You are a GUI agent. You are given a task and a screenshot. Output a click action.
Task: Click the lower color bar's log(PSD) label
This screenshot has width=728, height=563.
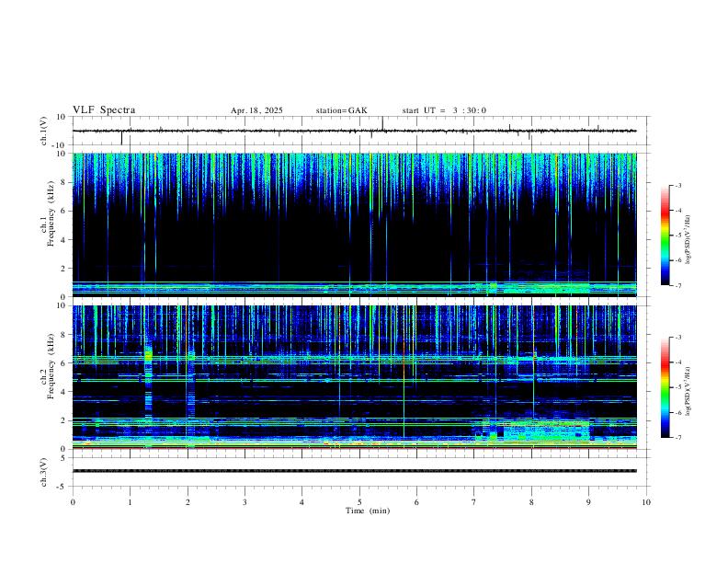pos(688,391)
